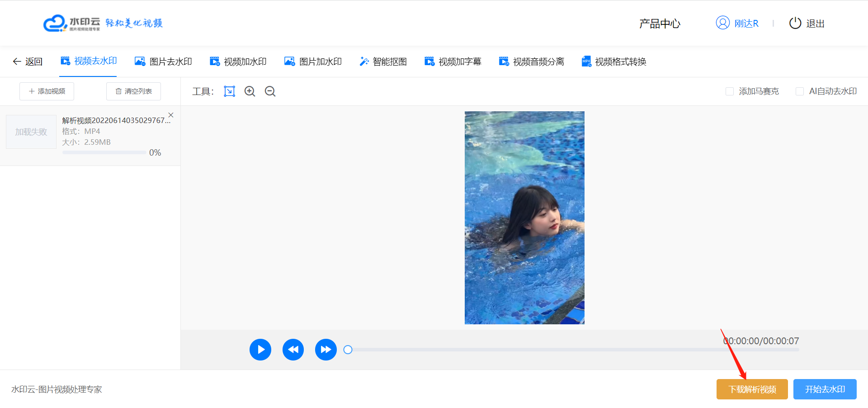Click the 添加视频 button

point(47,91)
